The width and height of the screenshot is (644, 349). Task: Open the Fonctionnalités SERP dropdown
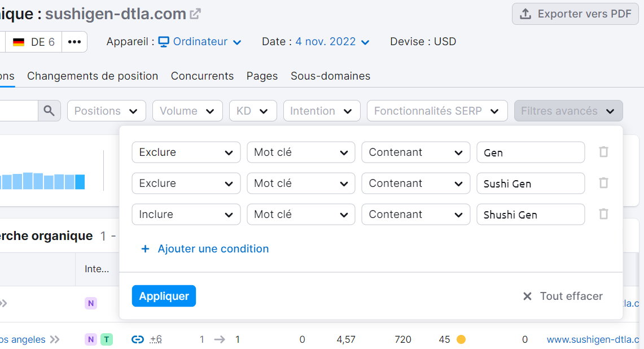click(437, 111)
